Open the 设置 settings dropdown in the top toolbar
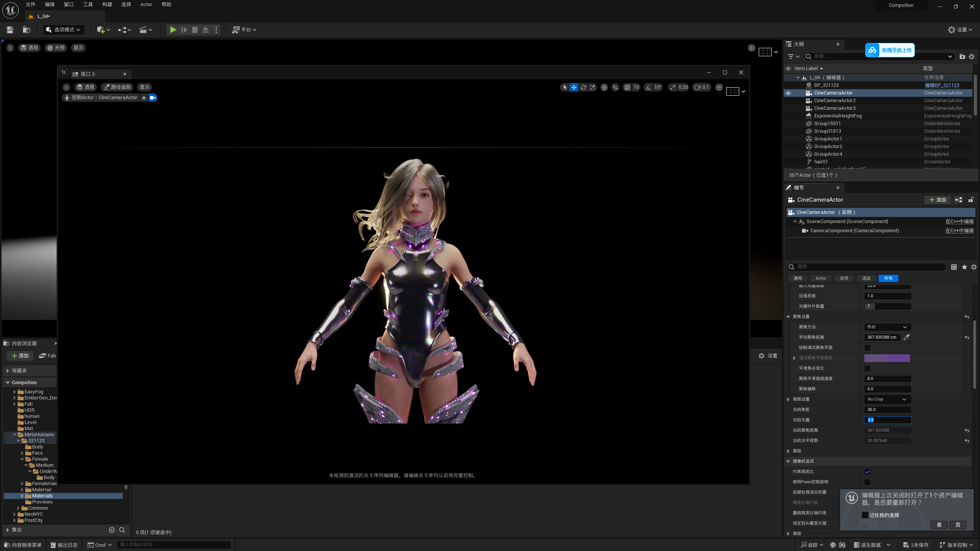This screenshot has height=551, width=980. [x=960, y=29]
